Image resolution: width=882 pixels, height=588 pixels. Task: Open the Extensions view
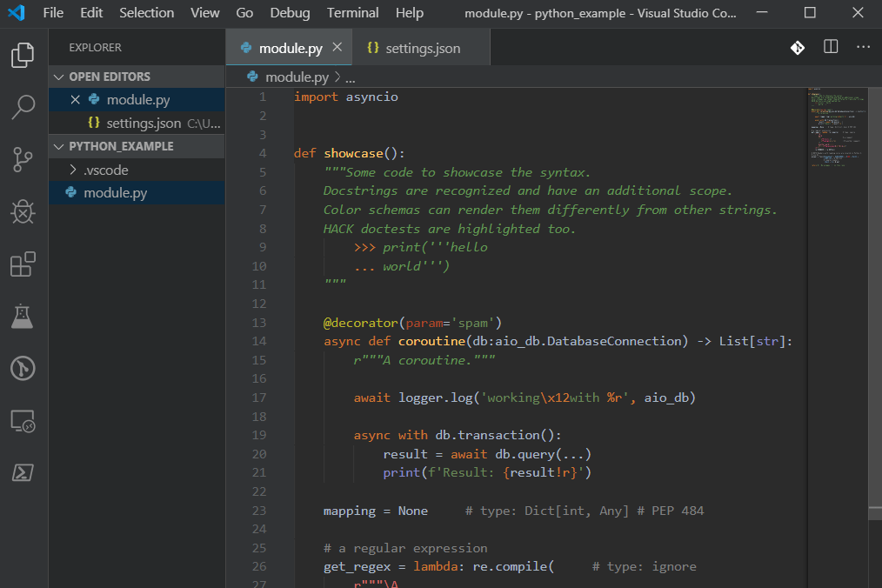click(x=22, y=264)
